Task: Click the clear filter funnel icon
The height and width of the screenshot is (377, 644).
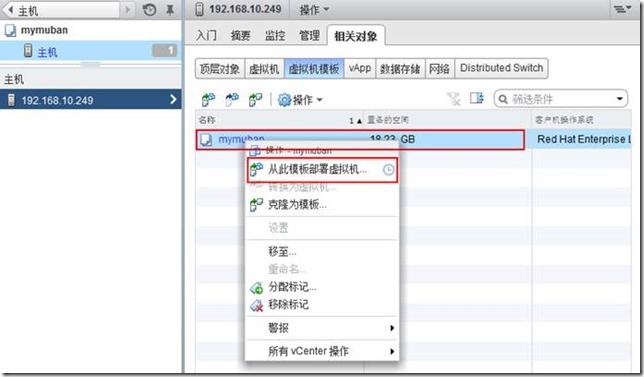Action: point(454,99)
